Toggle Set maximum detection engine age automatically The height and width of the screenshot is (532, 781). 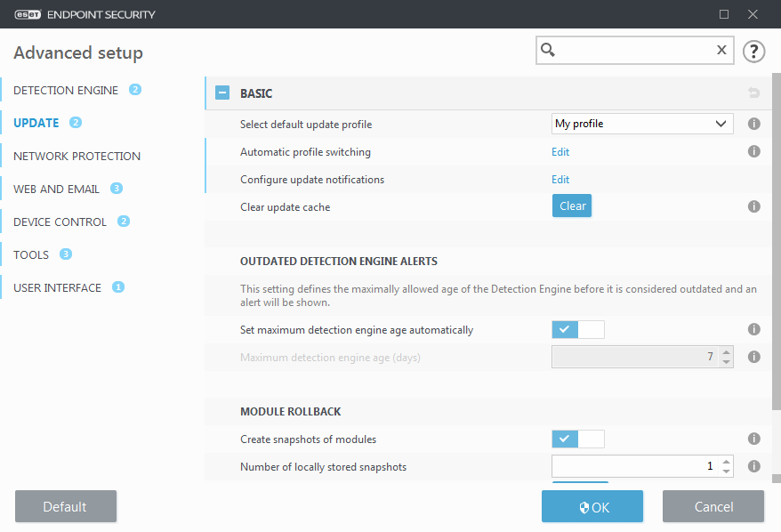(x=578, y=330)
